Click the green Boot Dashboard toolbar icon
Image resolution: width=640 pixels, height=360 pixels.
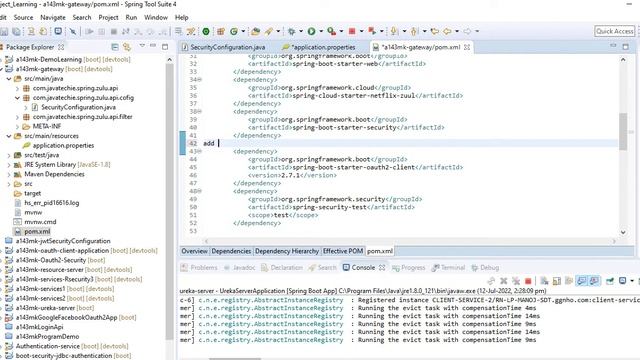206,31
